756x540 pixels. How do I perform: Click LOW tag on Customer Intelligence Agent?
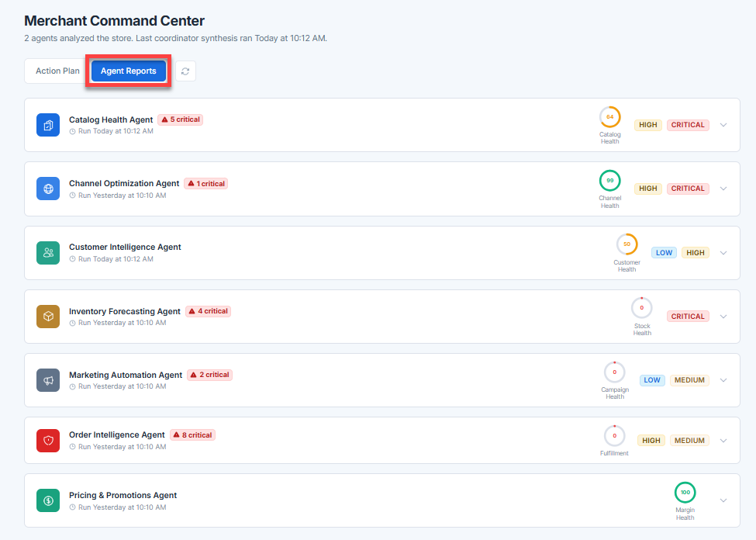(x=664, y=253)
